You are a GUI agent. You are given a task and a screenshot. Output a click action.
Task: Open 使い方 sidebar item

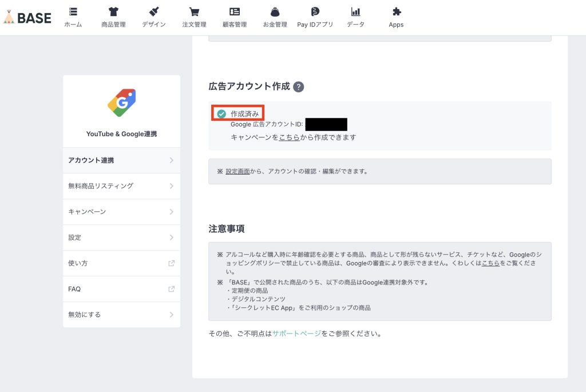[121, 263]
